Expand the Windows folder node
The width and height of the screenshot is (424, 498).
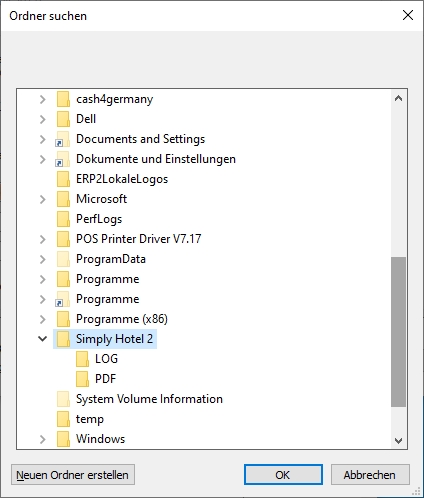click(42, 439)
